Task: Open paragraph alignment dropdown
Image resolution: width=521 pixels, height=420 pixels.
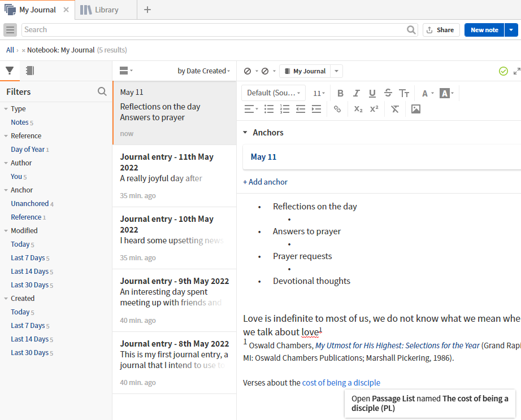Action: pyautogui.click(x=251, y=109)
